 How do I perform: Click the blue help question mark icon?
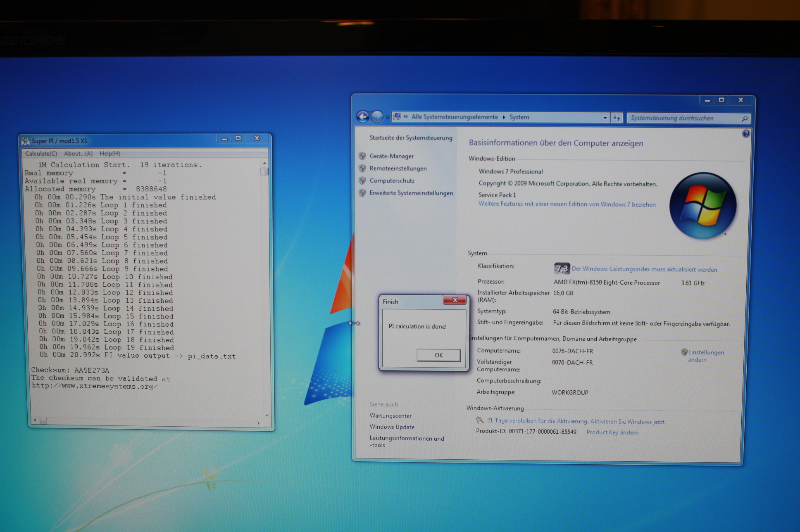[x=745, y=133]
